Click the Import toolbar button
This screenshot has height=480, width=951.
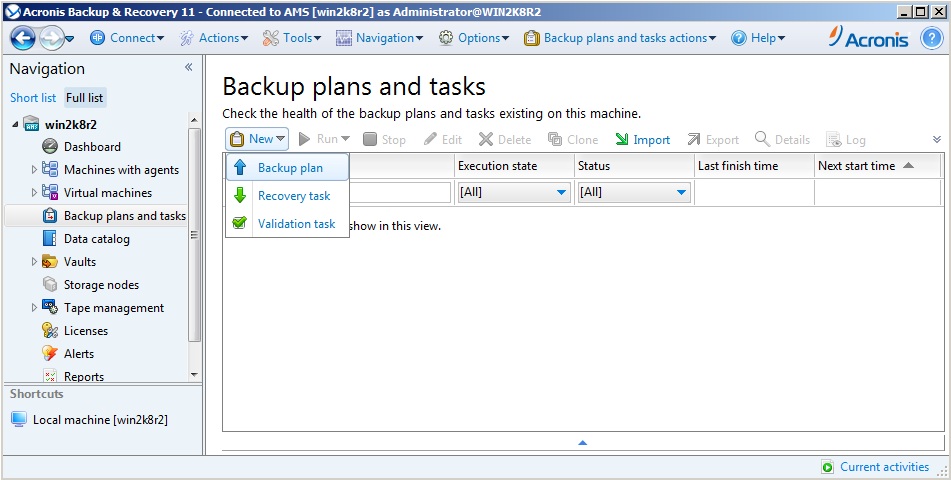(x=642, y=140)
